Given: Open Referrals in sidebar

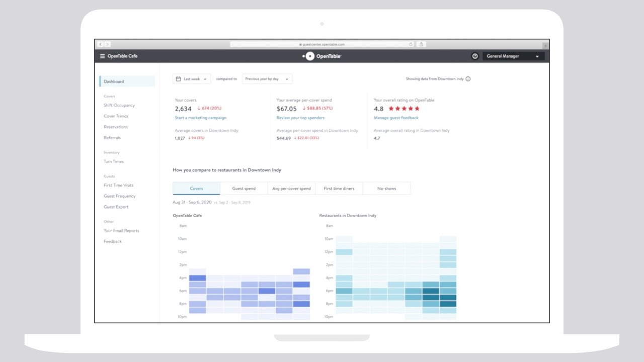Looking at the screenshot, I should click(112, 138).
